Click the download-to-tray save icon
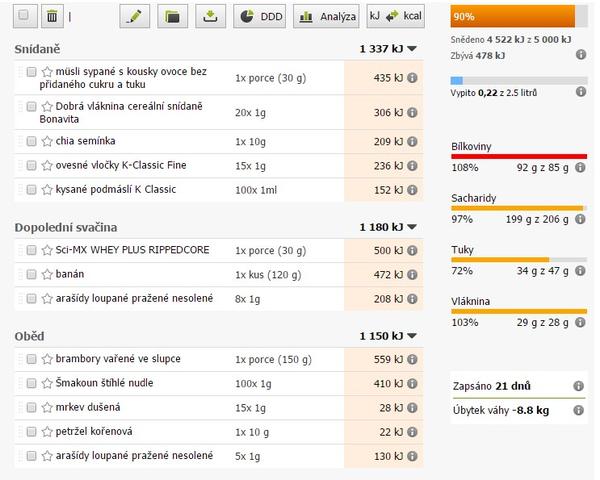Viewport: 600px width, 480px height. (209, 16)
